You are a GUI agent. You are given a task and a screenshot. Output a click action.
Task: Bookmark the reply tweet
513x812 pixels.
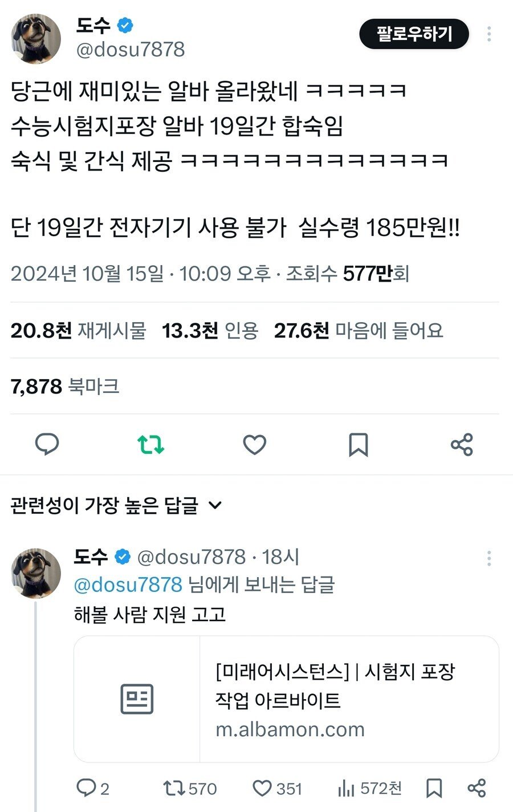434,788
